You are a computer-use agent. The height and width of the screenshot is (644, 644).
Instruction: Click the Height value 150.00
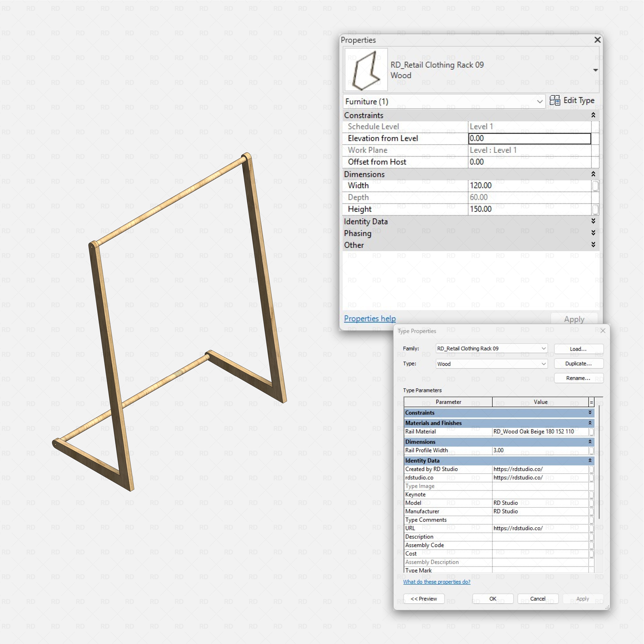[529, 209]
